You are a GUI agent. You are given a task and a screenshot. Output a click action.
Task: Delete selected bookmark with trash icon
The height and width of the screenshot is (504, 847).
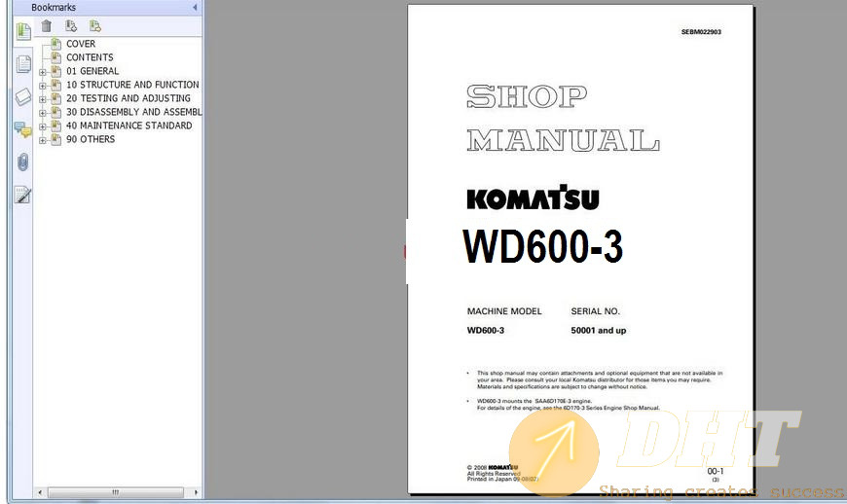47,26
